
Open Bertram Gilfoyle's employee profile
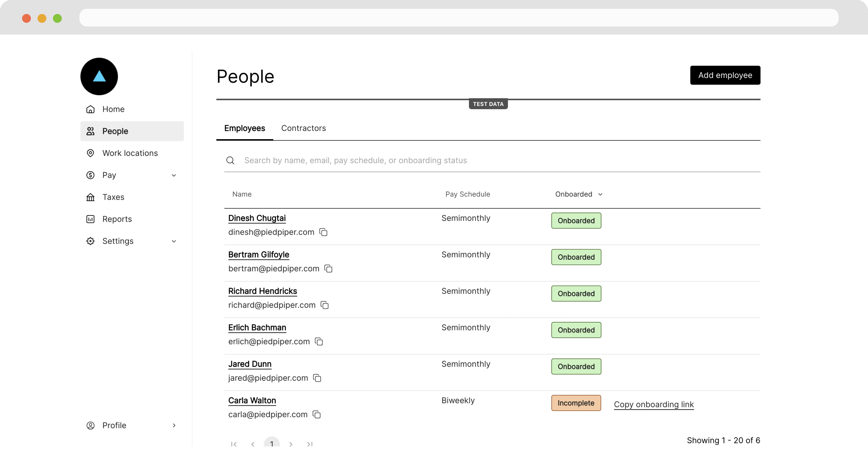coord(258,254)
